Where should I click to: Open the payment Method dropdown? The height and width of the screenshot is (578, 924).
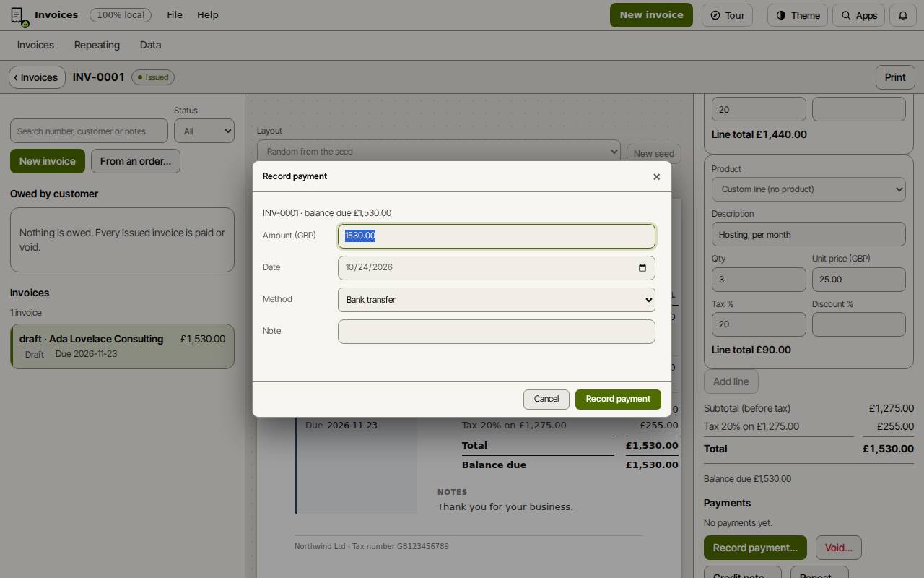(497, 300)
